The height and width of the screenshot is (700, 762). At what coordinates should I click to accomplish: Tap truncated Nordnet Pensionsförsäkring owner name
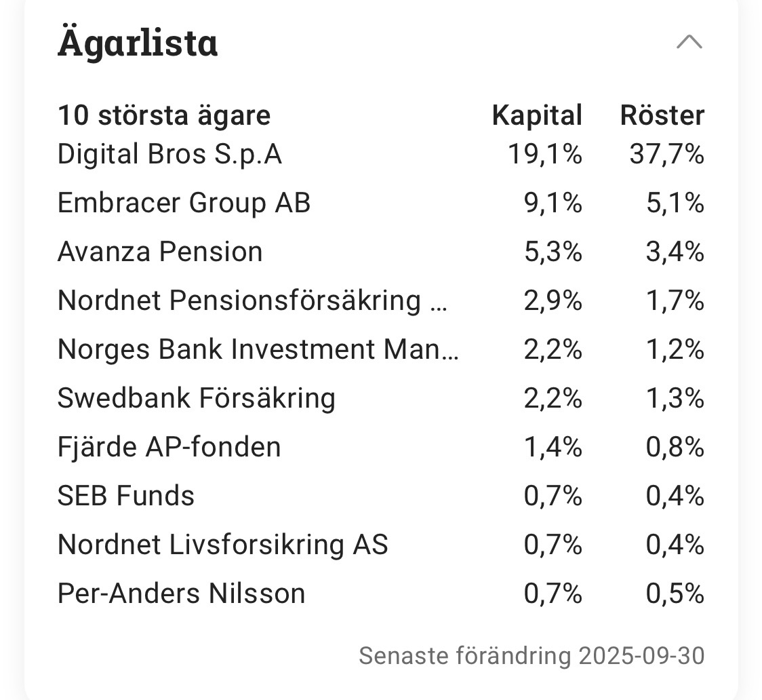tap(252, 300)
